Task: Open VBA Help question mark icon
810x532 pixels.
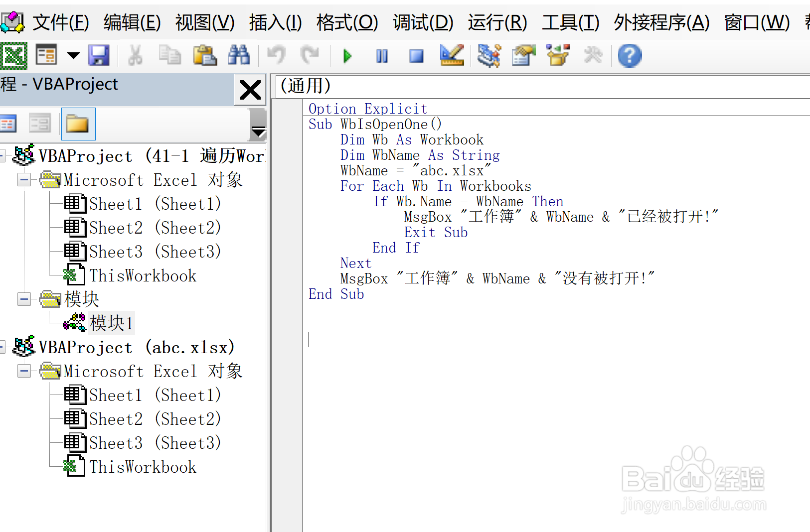Action: tap(630, 55)
